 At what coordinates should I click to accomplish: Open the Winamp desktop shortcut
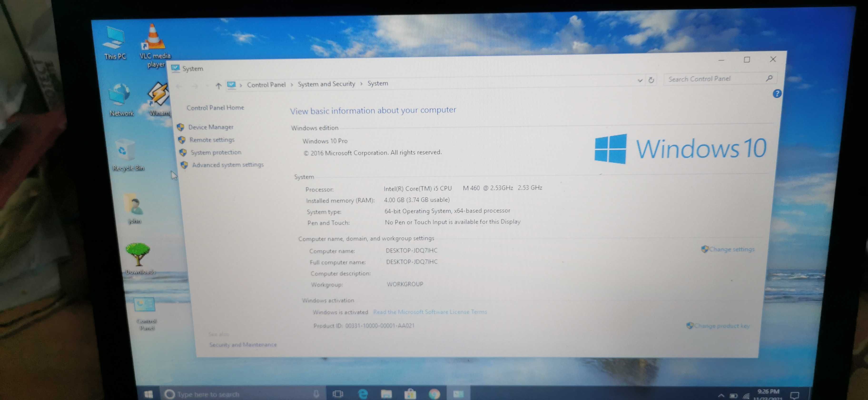tap(159, 99)
